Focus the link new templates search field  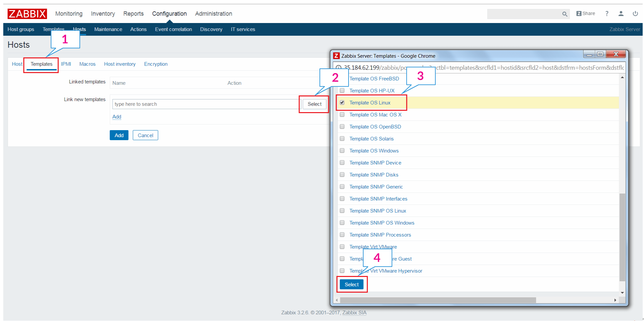point(206,104)
